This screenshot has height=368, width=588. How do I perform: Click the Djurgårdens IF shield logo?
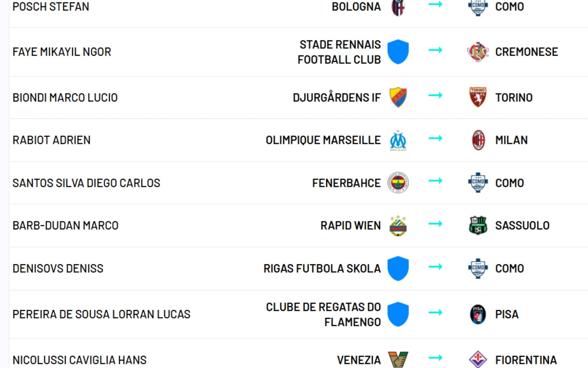[x=398, y=97]
